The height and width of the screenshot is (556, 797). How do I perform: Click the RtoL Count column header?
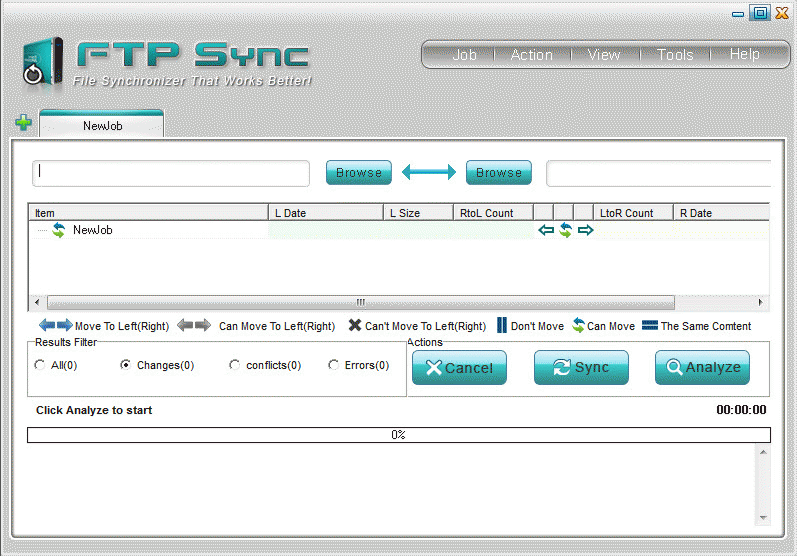pyautogui.click(x=494, y=213)
